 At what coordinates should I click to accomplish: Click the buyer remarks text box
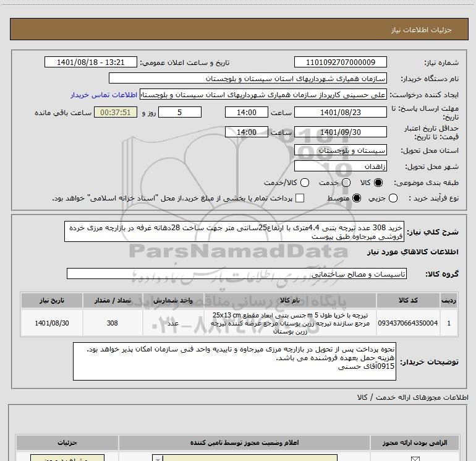coord(234,361)
